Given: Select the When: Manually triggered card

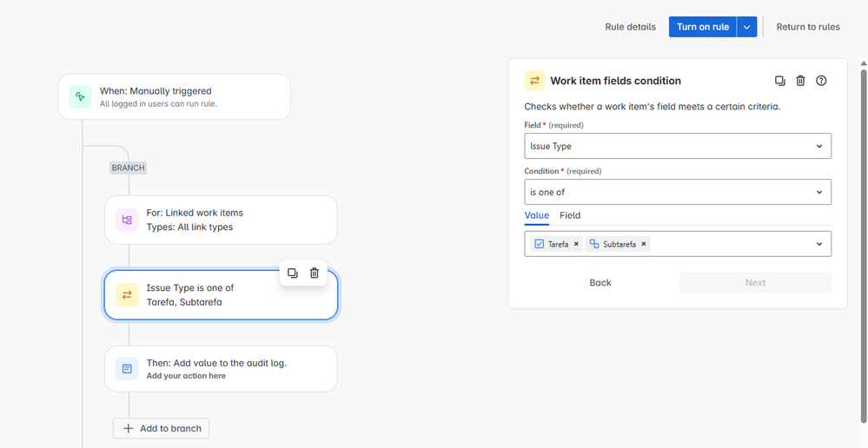Looking at the screenshot, I should point(175,96).
